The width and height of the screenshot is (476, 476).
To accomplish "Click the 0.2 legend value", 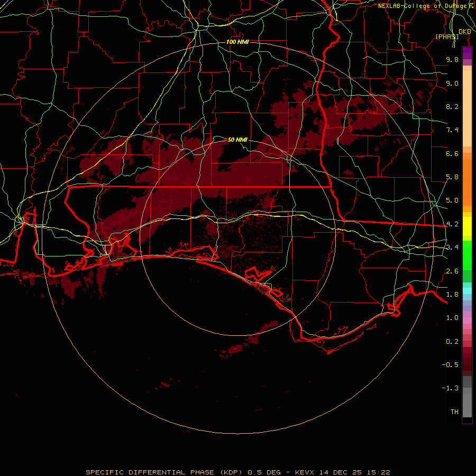I will coord(452,342).
